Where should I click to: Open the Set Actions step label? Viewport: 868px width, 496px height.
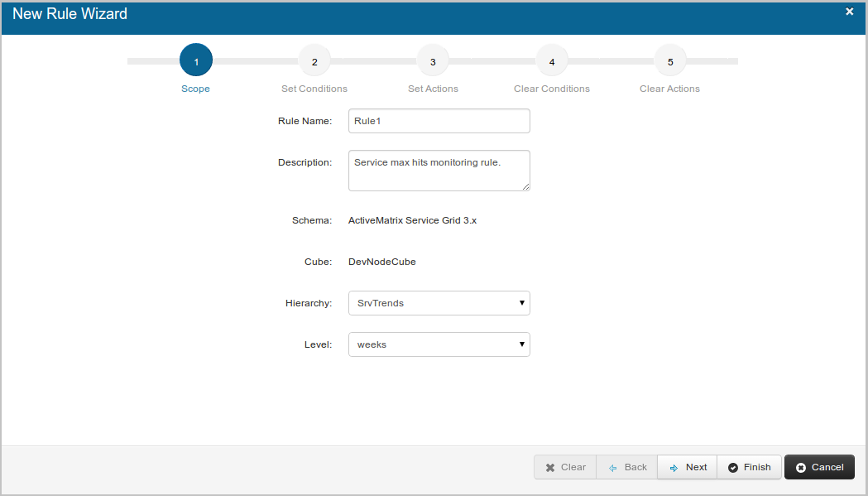(433, 89)
